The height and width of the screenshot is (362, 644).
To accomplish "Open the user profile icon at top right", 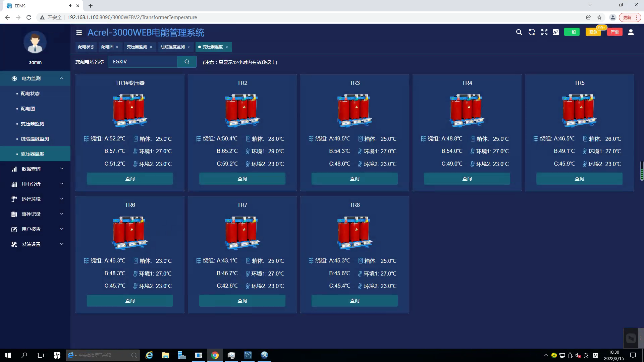I will point(631,32).
